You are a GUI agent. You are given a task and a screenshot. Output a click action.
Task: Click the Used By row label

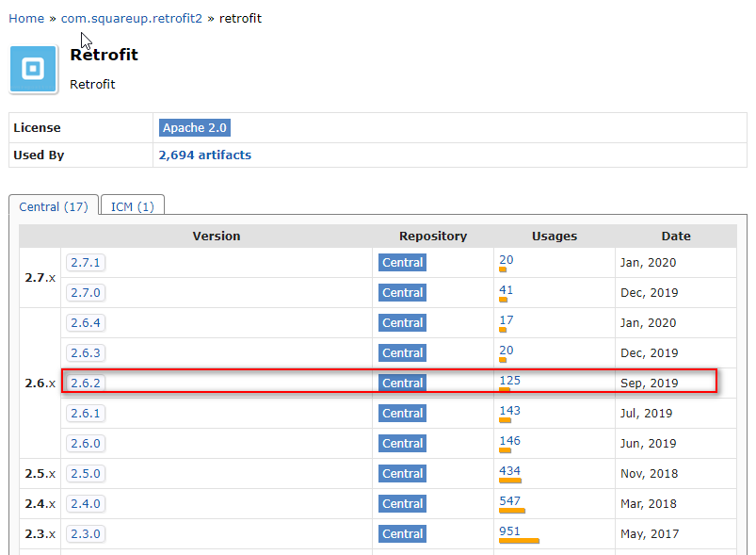[x=39, y=155]
